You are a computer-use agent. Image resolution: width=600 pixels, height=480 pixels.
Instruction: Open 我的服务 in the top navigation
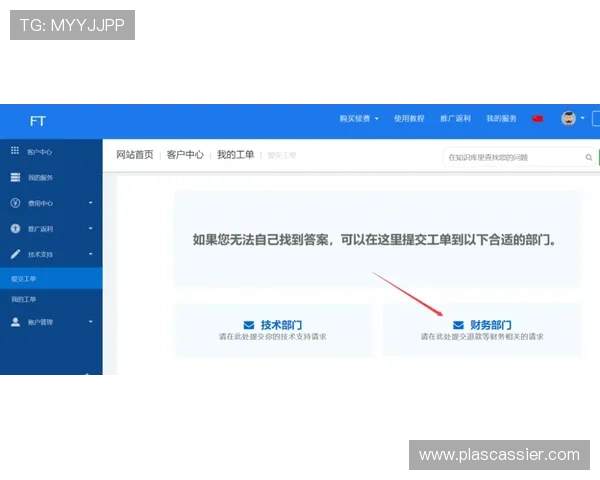click(501, 119)
